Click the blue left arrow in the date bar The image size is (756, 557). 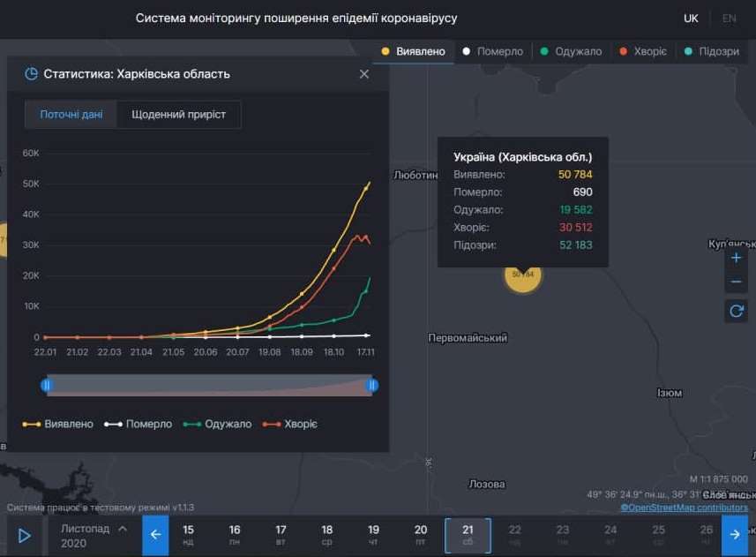(155, 535)
